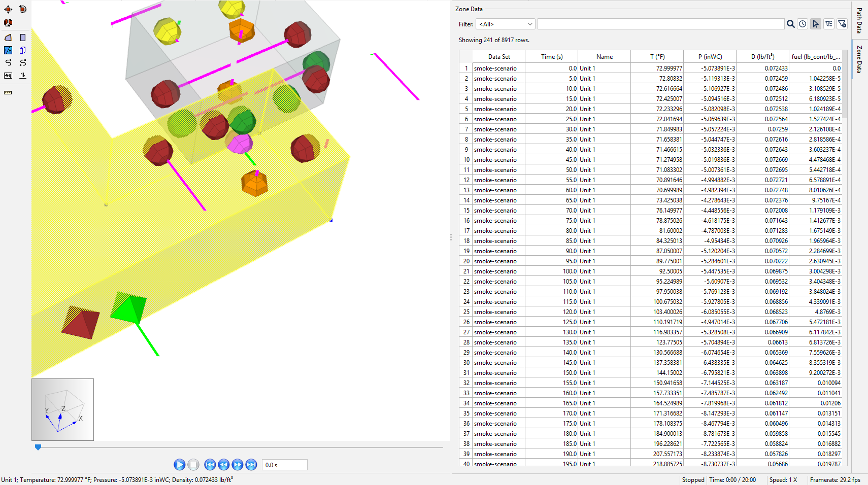Select the Zone Data side tab
Viewport: 868px width, 485px height.
coord(859,59)
